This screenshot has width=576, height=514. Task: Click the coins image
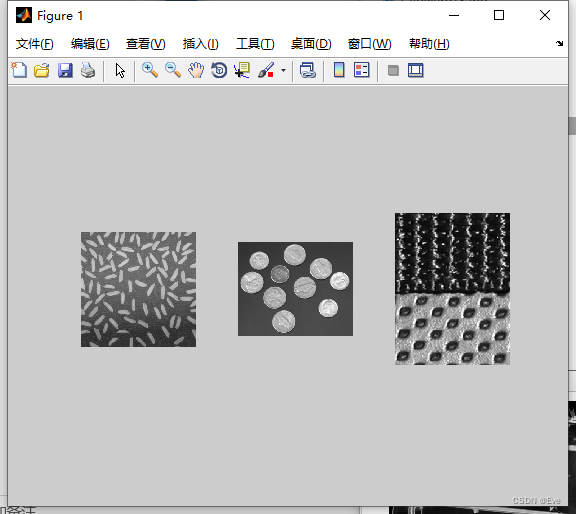(295, 289)
